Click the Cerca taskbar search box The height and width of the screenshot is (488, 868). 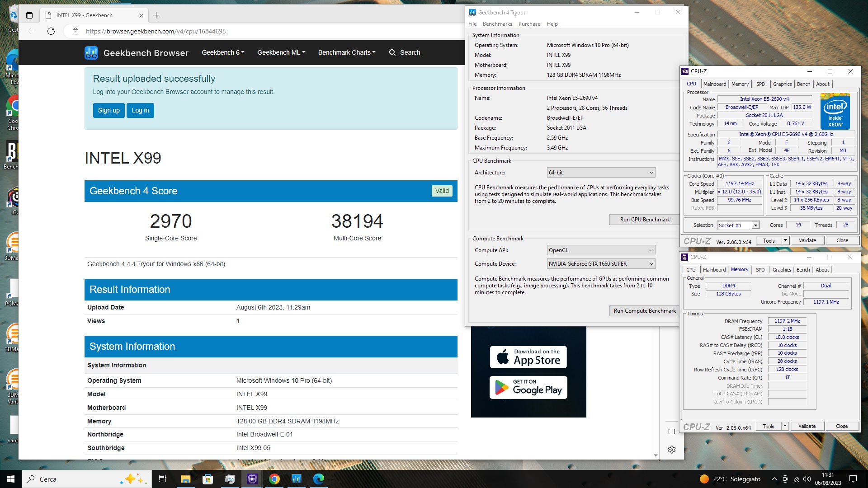(x=86, y=479)
